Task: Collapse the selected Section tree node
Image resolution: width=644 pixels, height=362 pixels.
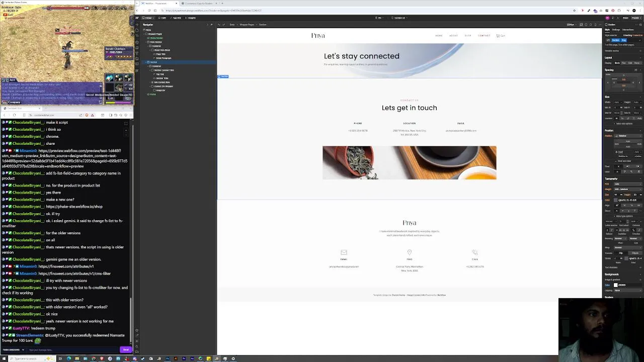Action: pos(146,62)
